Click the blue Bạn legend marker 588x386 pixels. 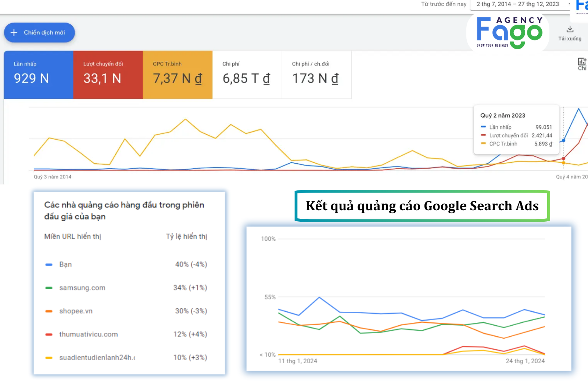(x=49, y=265)
